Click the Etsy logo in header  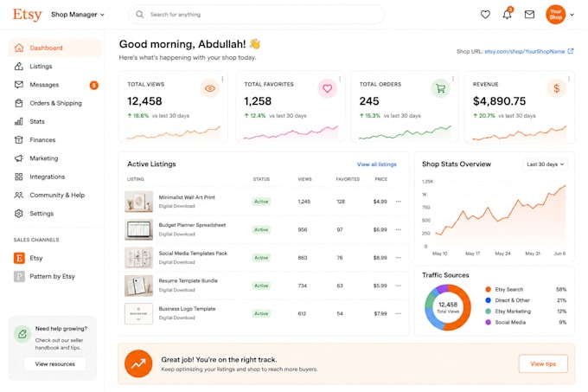27,15
